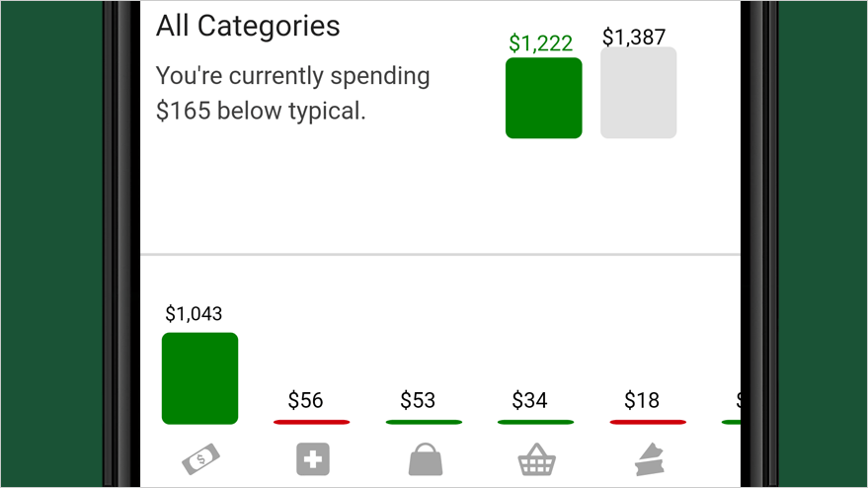868x488 pixels.
Task: Click the $53 amount label
Action: click(x=418, y=400)
